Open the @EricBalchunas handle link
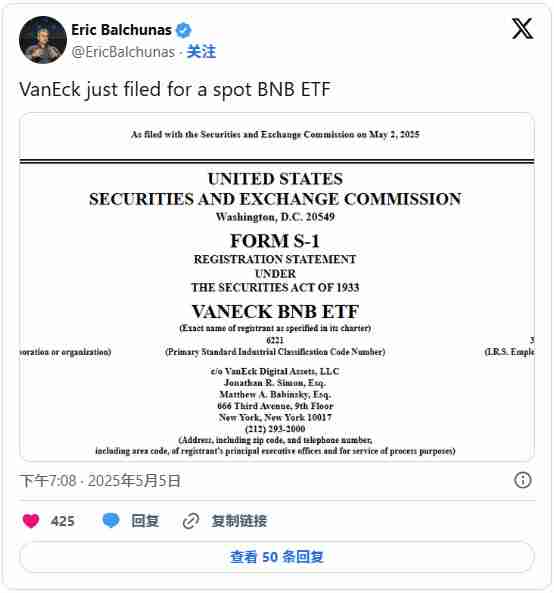554x593 pixels. pyautogui.click(x=123, y=52)
